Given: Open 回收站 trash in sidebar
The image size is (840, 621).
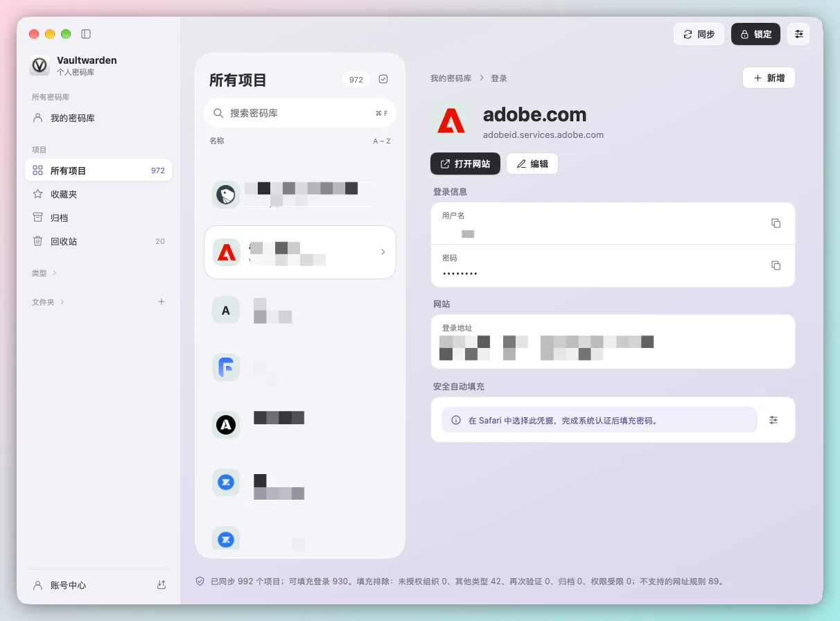Looking at the screenshot, I should [x=98, y=241].
